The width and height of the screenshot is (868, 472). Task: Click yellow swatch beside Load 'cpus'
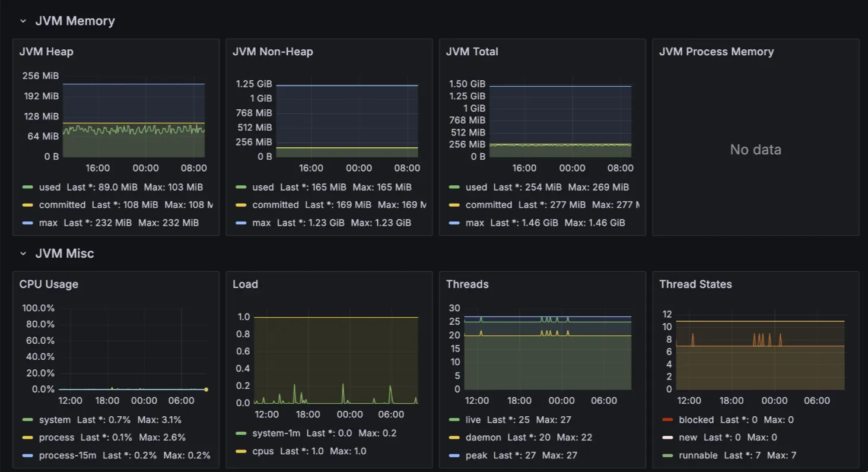click(x=240, y=452)
